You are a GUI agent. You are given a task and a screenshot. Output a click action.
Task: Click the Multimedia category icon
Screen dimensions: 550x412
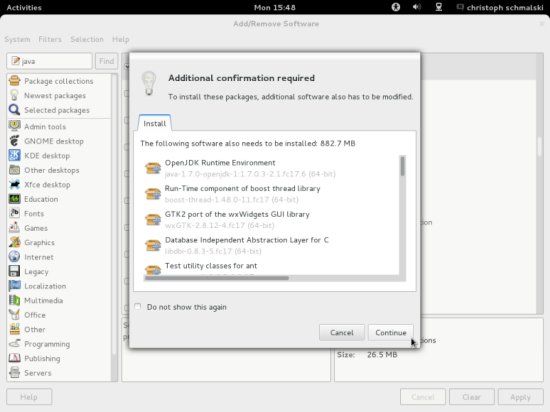[14, 300]
